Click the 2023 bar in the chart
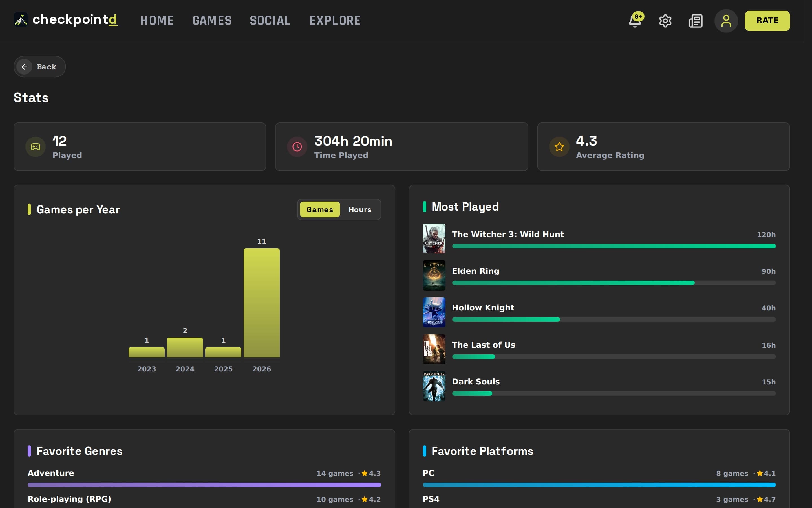This screenshot has width=812, height=508. tap(147, 352)
